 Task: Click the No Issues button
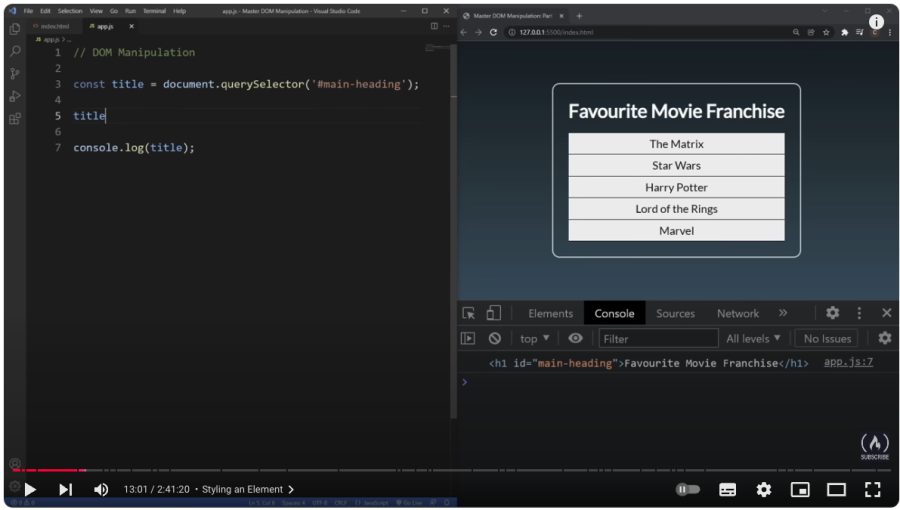[827, 338]
